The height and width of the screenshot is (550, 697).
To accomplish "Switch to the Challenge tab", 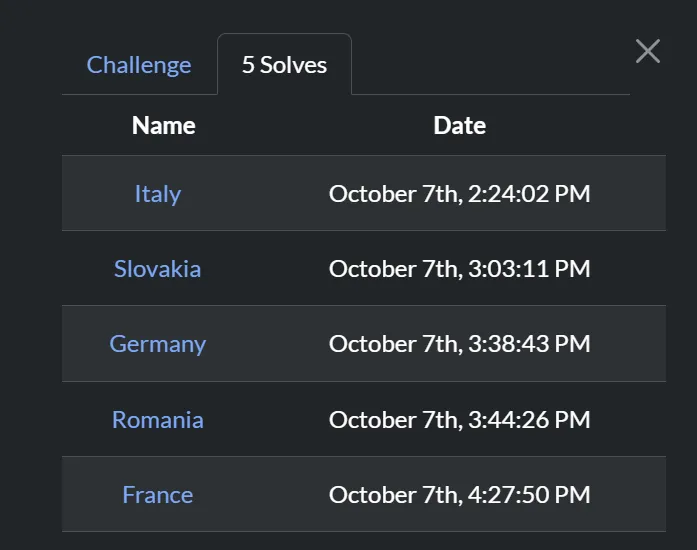I will click(x=139, y=65).
